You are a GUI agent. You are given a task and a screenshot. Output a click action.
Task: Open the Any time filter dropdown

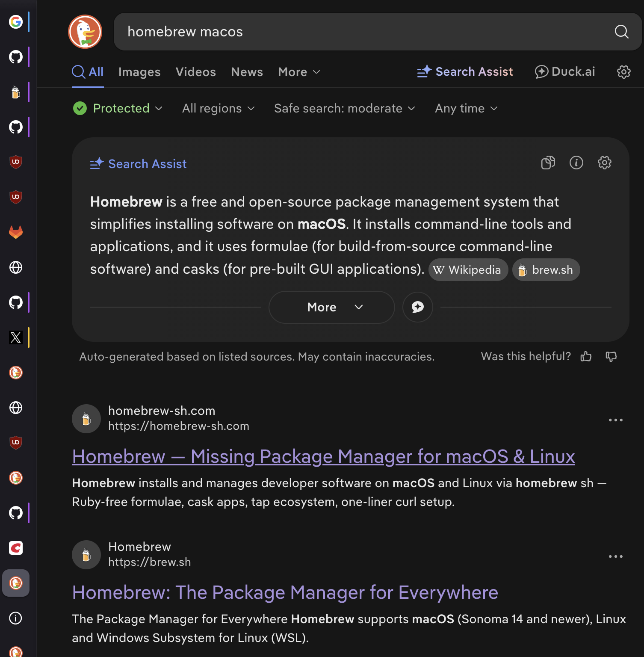point(466,108)
